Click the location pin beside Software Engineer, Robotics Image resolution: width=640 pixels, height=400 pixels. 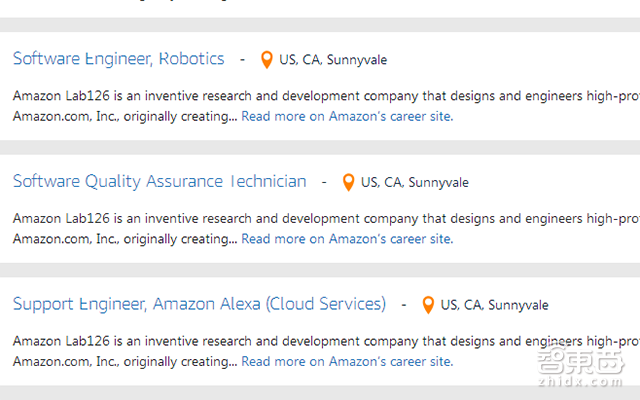(266, 60)
